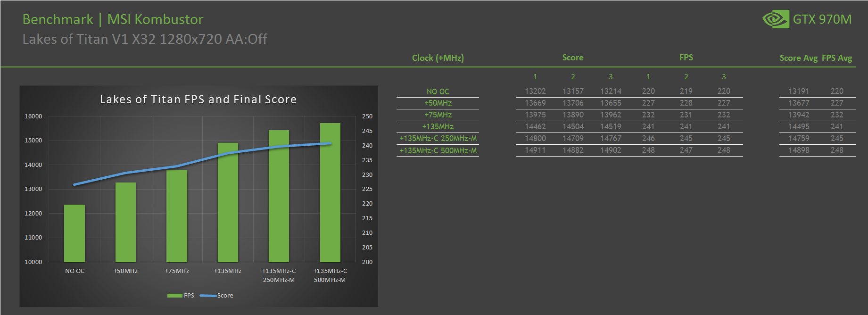Click the '+50MHz' label under the chart
This screenshot has width=868, height=315.
[125, 271]
